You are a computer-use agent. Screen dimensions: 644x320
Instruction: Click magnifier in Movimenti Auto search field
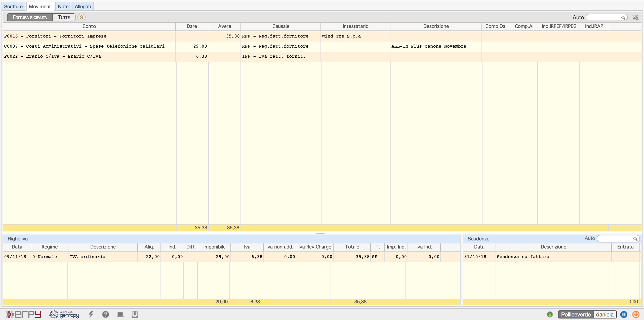coord(623,18)
